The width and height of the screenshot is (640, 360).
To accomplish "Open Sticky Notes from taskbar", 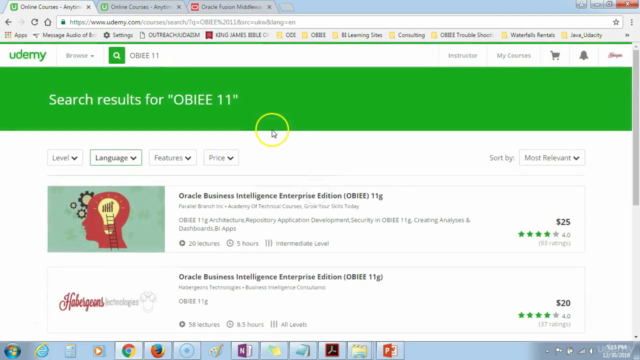I will (274, 351).
